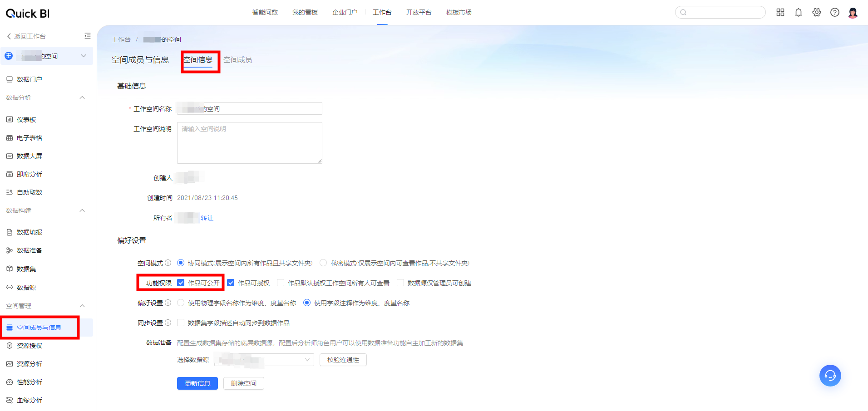Click the 校验连通性 button
This screenshot has height=411, width=868.
pos(343,360)
